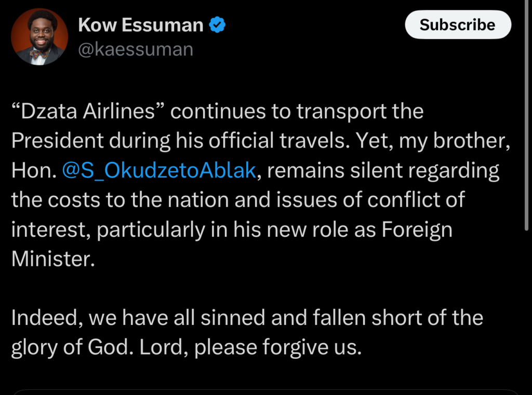Go to the @kaessuman handle

(x=136, y=49)
